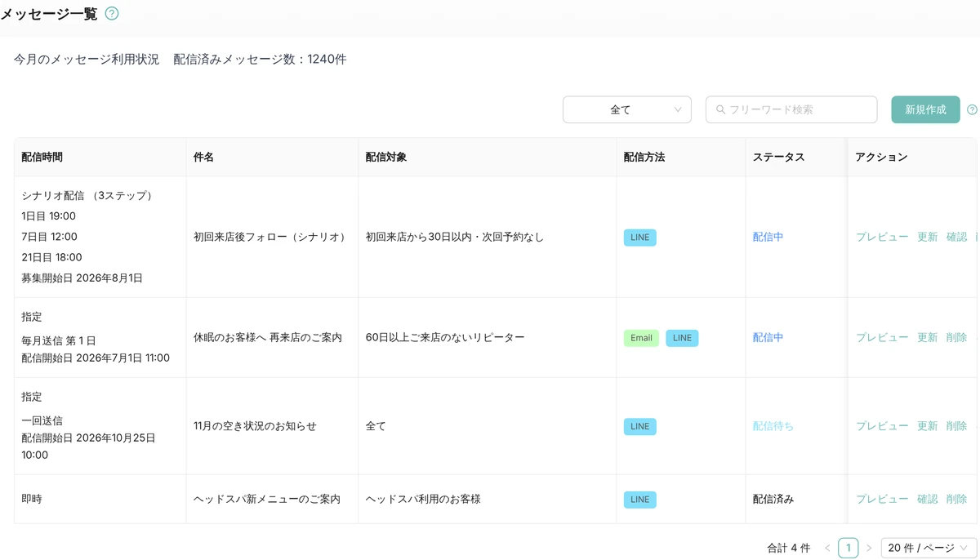The width and height of the screenshot is (980, 560).
Task: Click the メッセージ一覧 page title
Action: tap(49, 13)
